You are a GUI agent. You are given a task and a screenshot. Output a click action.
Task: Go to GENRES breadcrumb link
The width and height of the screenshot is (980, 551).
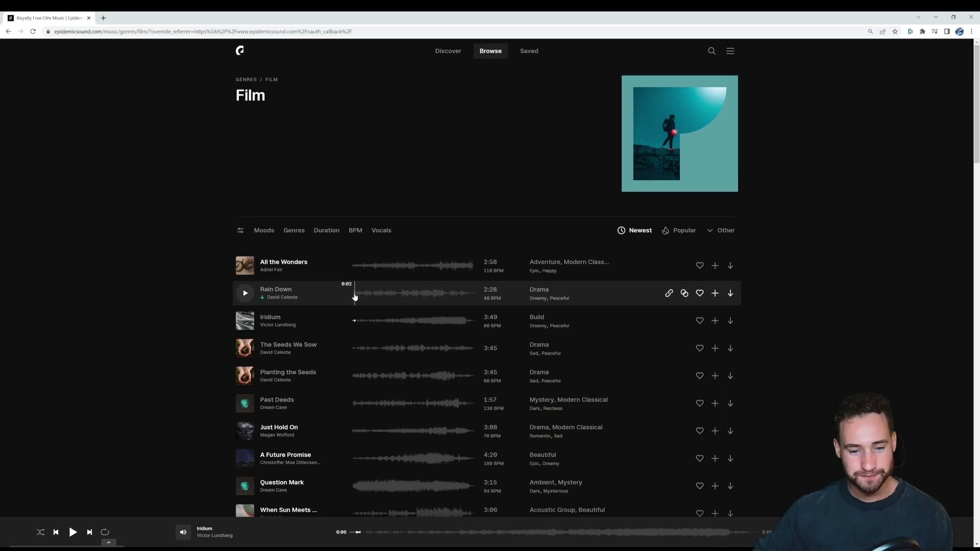pos(246,80)
